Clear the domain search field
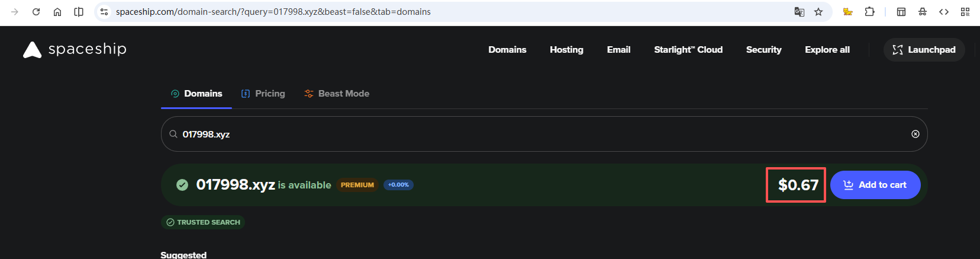980x259 pixels. [915, 134]
